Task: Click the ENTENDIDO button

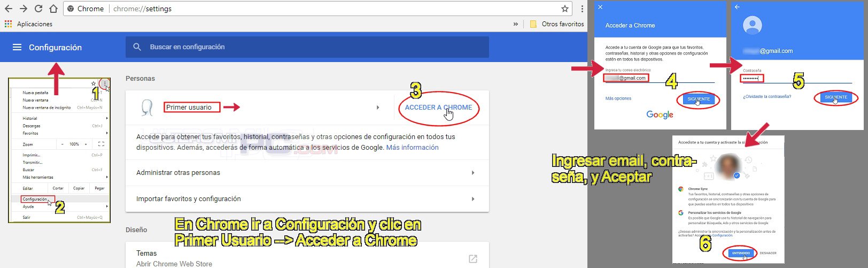Action: 741,253
